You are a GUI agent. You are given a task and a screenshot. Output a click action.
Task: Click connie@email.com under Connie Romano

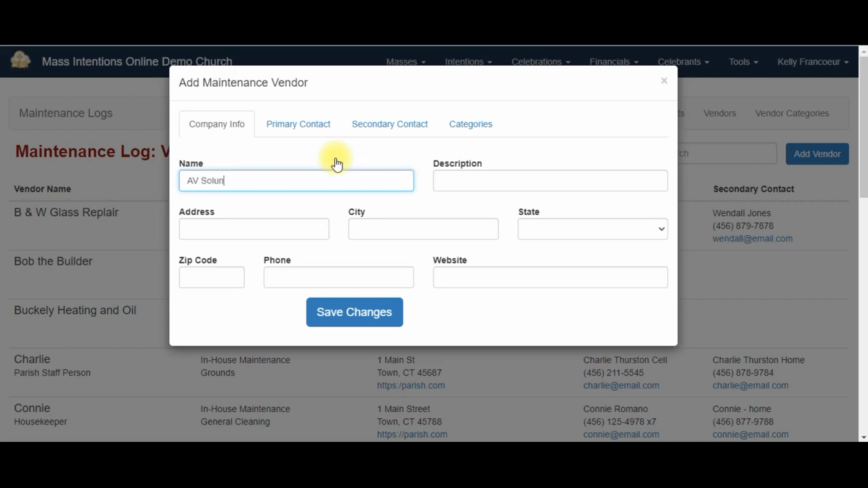(x=621, y=434)
